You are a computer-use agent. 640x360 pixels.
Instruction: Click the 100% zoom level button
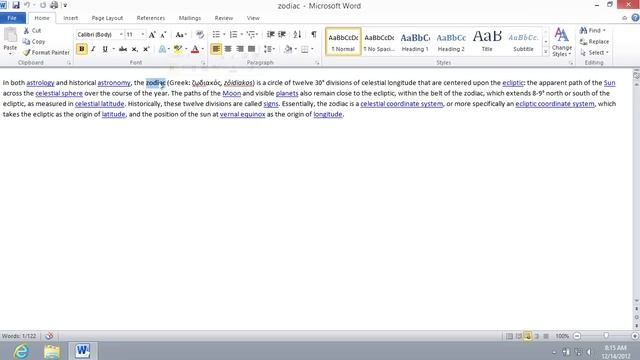point(562,336)
